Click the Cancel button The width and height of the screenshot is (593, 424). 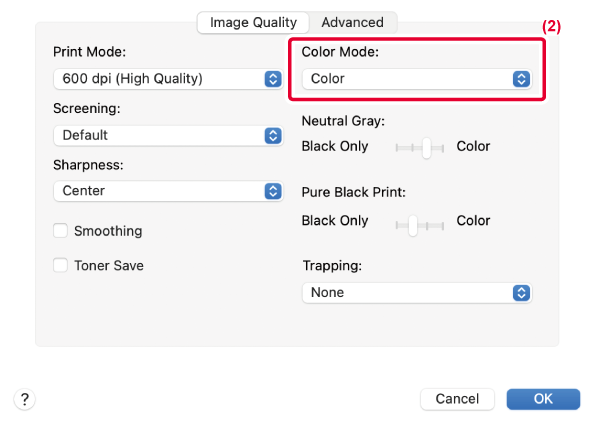[457, 399]
